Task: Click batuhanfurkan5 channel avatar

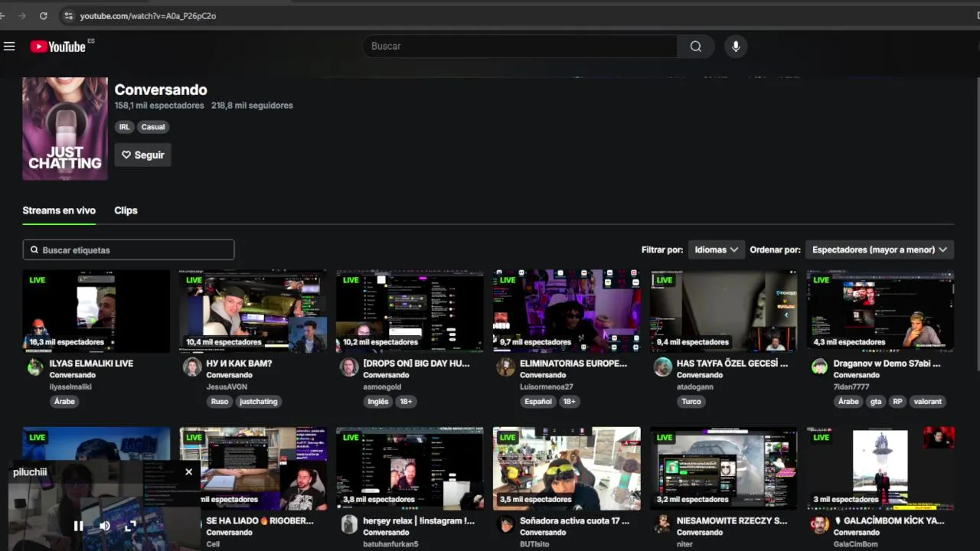Action: click(x=349, y=524)
